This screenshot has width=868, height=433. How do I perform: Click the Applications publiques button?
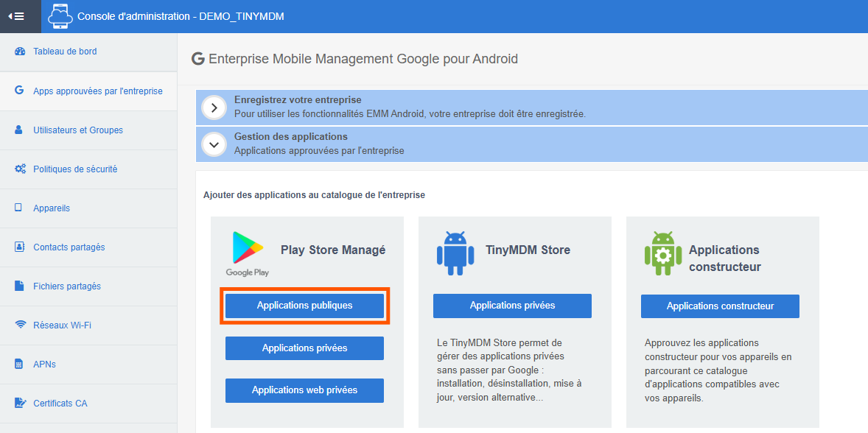pyautogui.click(x=304, y=306)
